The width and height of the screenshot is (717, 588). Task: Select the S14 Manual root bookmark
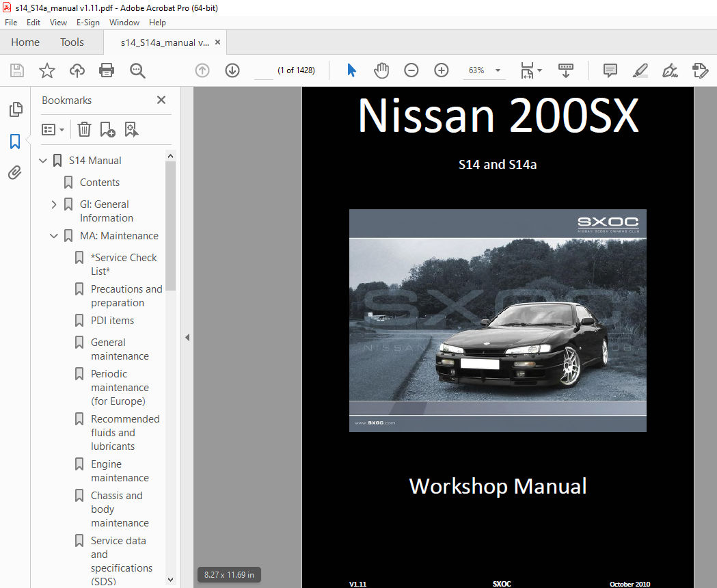(95, 161)
